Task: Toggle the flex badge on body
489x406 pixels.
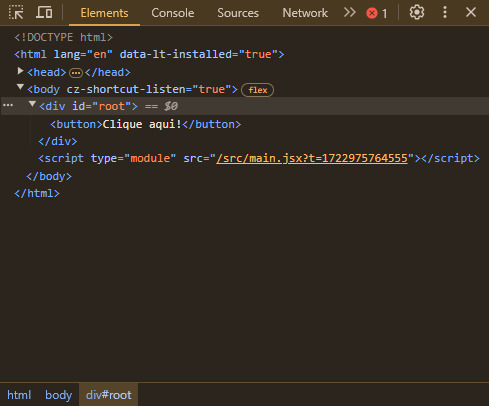Action: click(257, 90)
